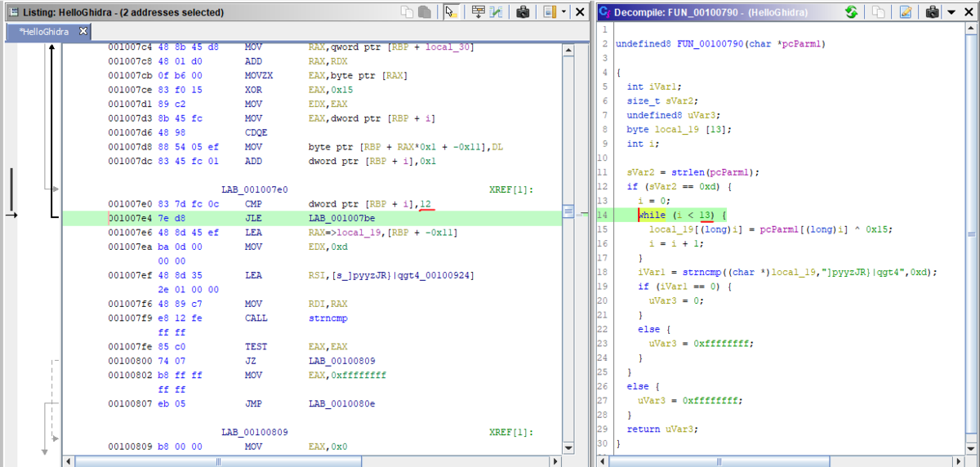Screen dimensions: 980x467
Task: Close the Listing panel
Action: (x=580, y=12)
